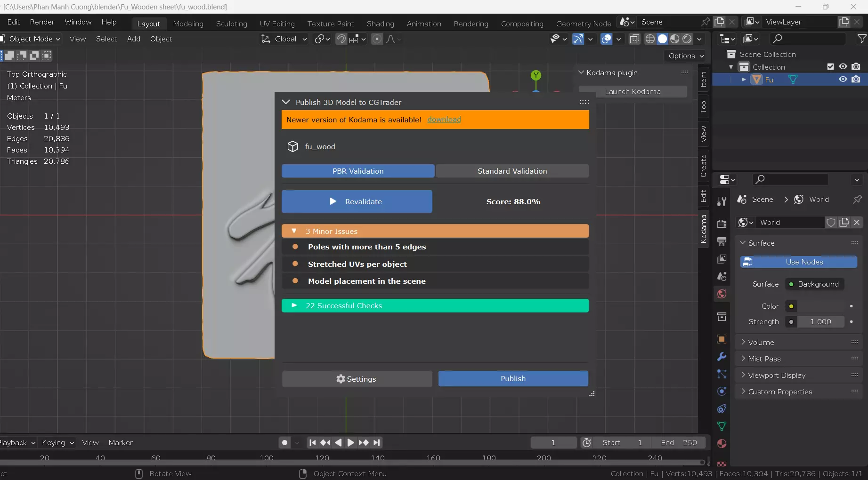Screen dimensions: 868x480
Task: Click the Fu mesh data icon in outliner
Action: 793,80
